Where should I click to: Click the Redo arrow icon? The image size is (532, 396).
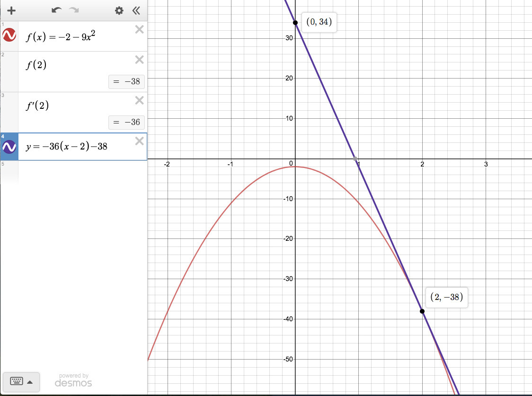click(74, 10)
